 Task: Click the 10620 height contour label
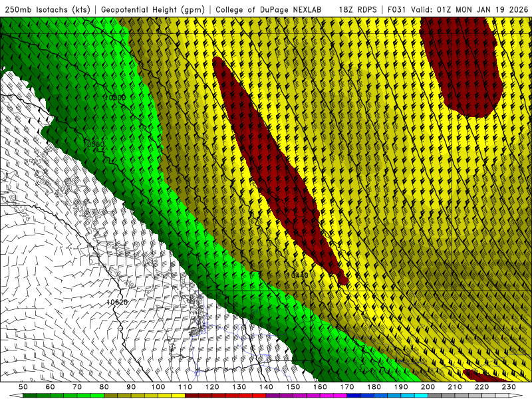(117, 302)
